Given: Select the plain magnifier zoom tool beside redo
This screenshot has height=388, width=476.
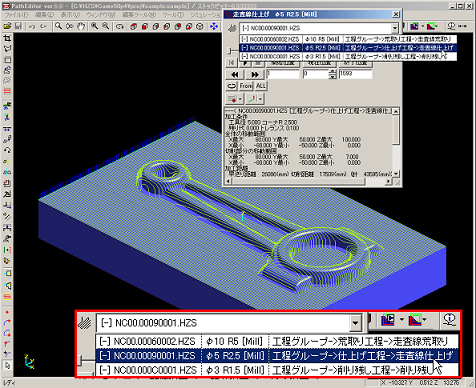Looking at the screenshot, I should tap(58, 26).
